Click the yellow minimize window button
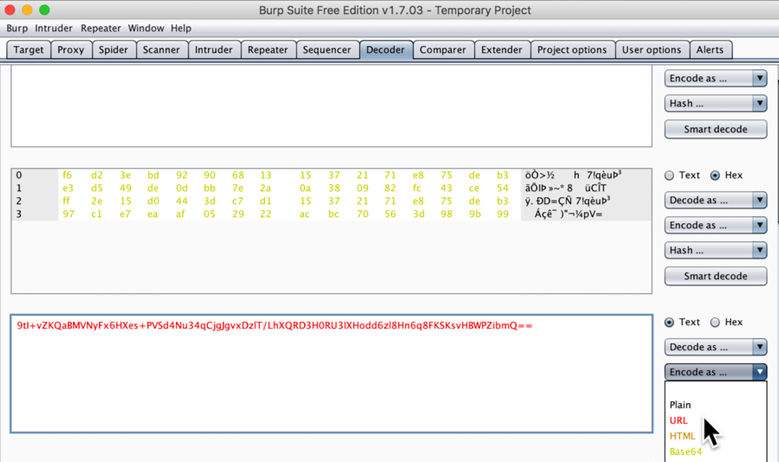This screenshot has width=779, height=462. (x=27, y=10)
